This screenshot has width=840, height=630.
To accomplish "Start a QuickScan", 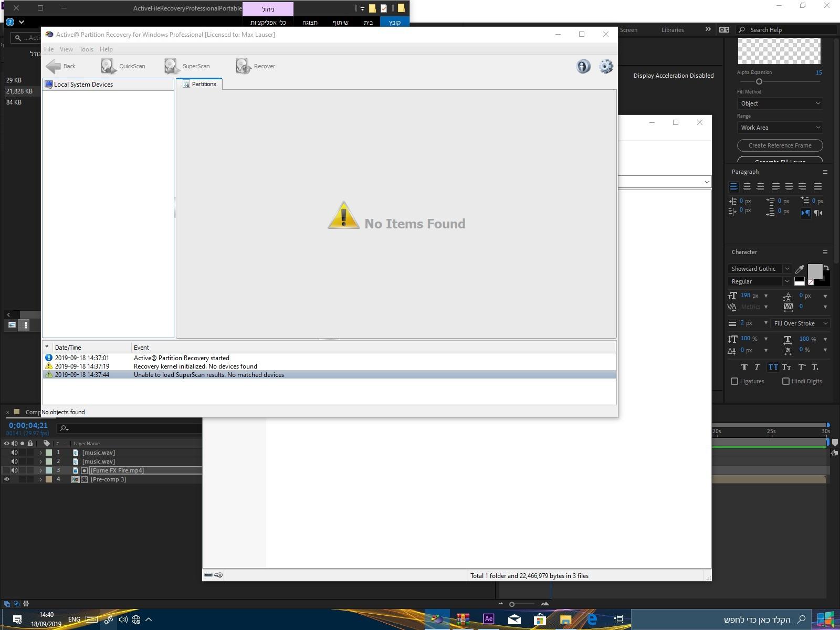I will pos(123,66).
